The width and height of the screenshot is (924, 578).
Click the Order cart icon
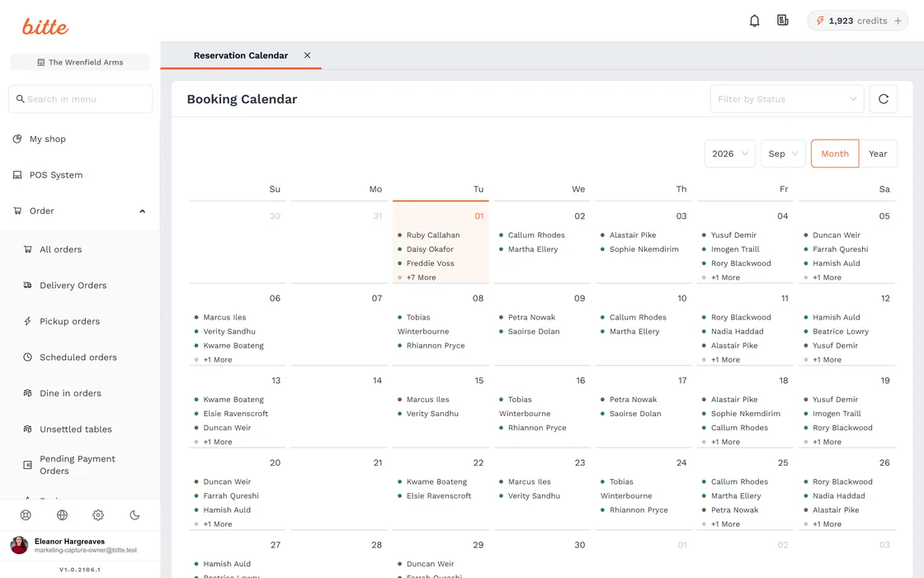coord(17,211)
